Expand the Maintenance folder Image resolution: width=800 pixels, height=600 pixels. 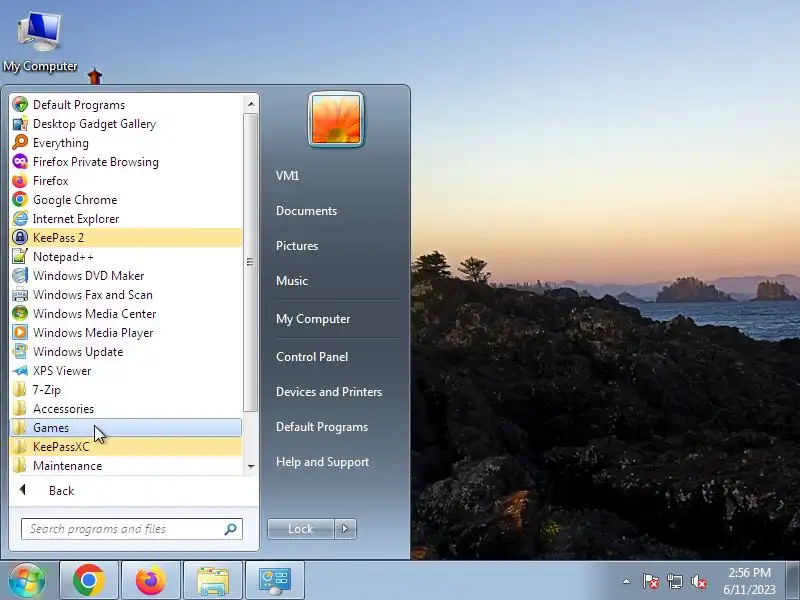[x=126, y=466]
